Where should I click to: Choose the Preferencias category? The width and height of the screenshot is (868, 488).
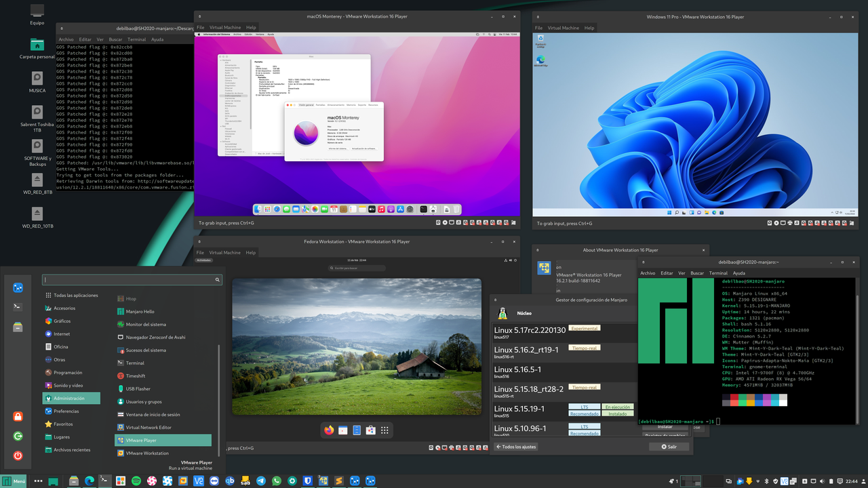coord(71,411)
